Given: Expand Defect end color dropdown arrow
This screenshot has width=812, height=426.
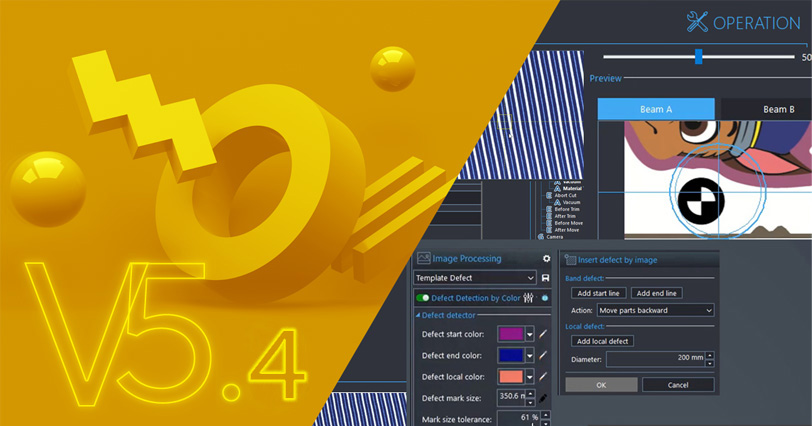Looking at the screenshot, I should (x=530, y=356).
